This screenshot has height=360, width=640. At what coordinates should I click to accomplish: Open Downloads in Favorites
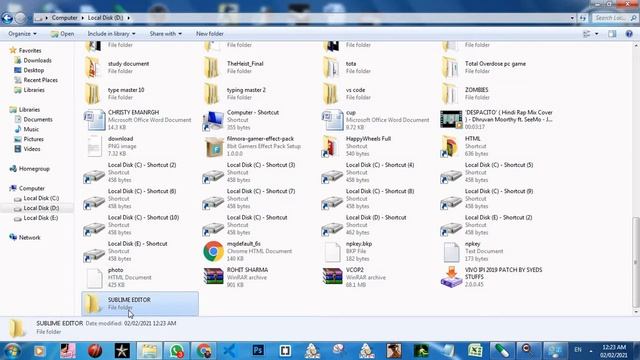pyautogui.click(x=37, y=60)
